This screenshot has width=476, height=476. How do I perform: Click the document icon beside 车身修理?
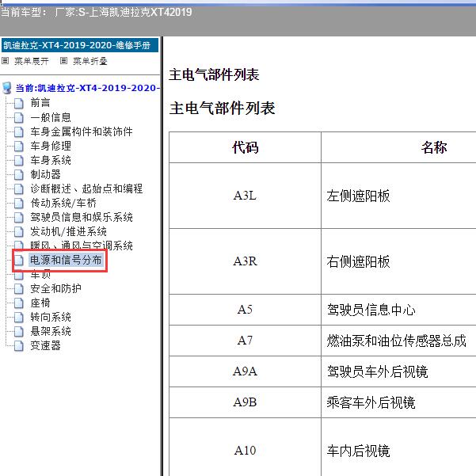point(19,146)
